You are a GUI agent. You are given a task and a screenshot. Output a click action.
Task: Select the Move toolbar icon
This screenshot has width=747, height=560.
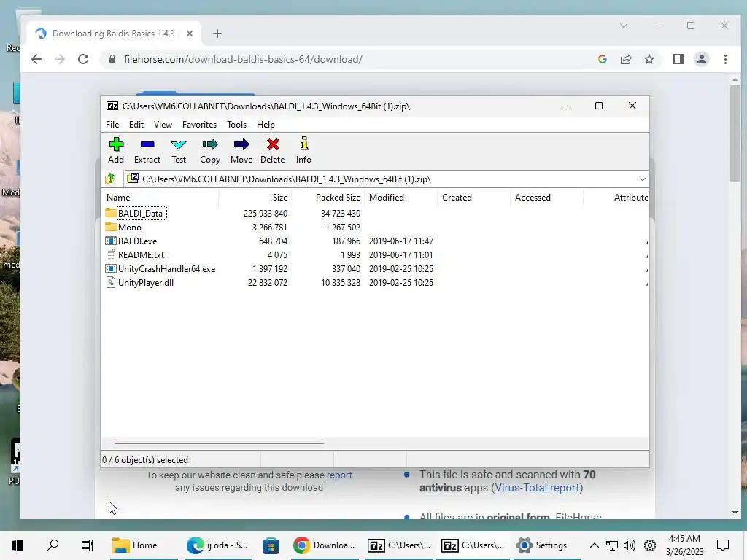(241, 144)
